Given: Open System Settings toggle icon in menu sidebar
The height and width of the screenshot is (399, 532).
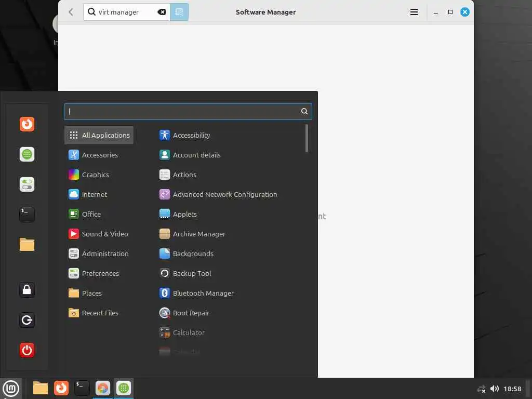Looking at the screenshot, I should coord(27,184).
